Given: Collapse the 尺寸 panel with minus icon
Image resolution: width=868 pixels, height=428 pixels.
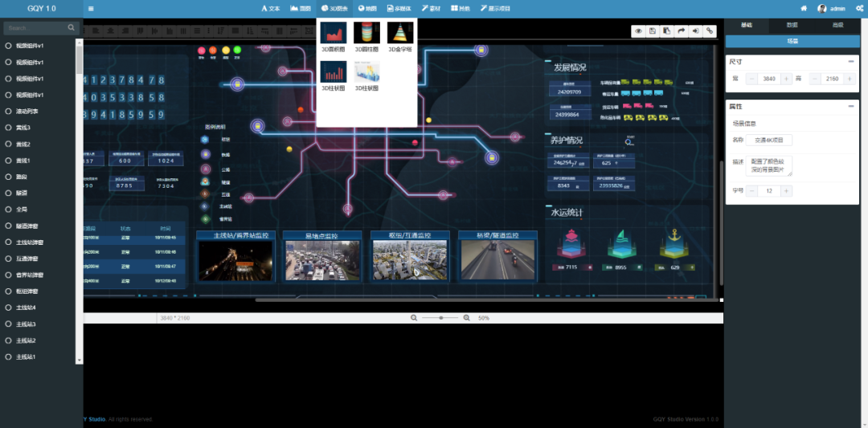Looking at the screenshot, I should [850, 62].
